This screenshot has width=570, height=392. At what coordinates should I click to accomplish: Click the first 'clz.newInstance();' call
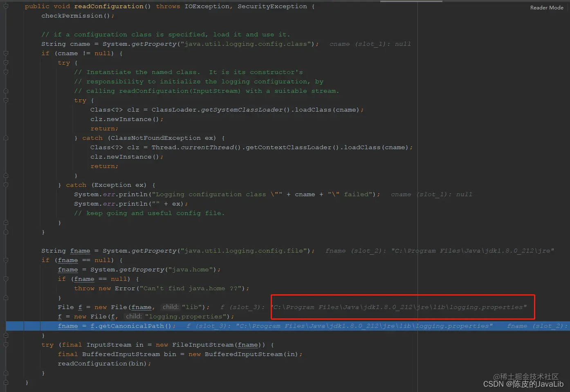point(127,119)
